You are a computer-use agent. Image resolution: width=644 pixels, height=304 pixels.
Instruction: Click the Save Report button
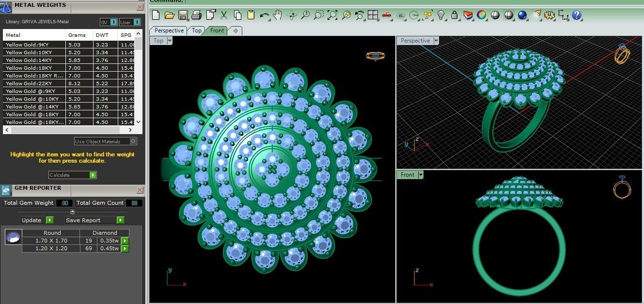point(94,220)
